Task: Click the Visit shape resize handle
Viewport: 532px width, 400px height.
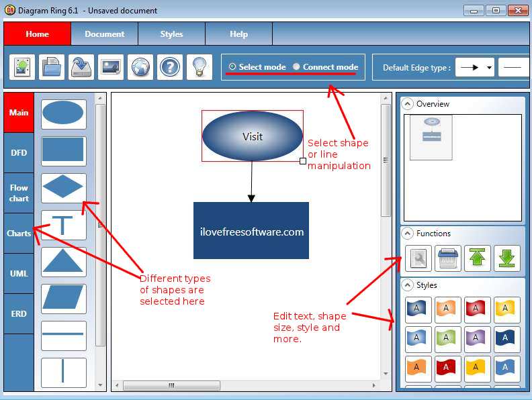Action: (303, 161)
